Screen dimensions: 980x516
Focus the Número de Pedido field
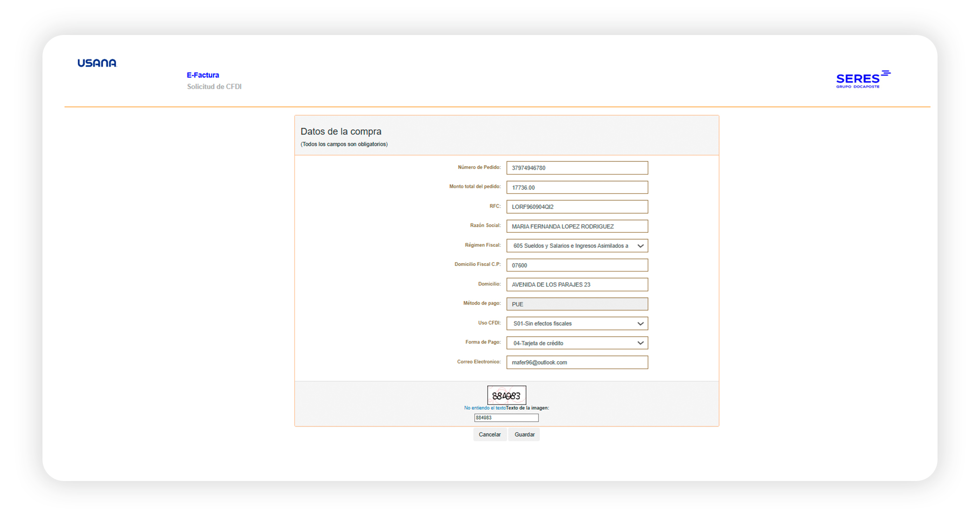coord(577,168)
